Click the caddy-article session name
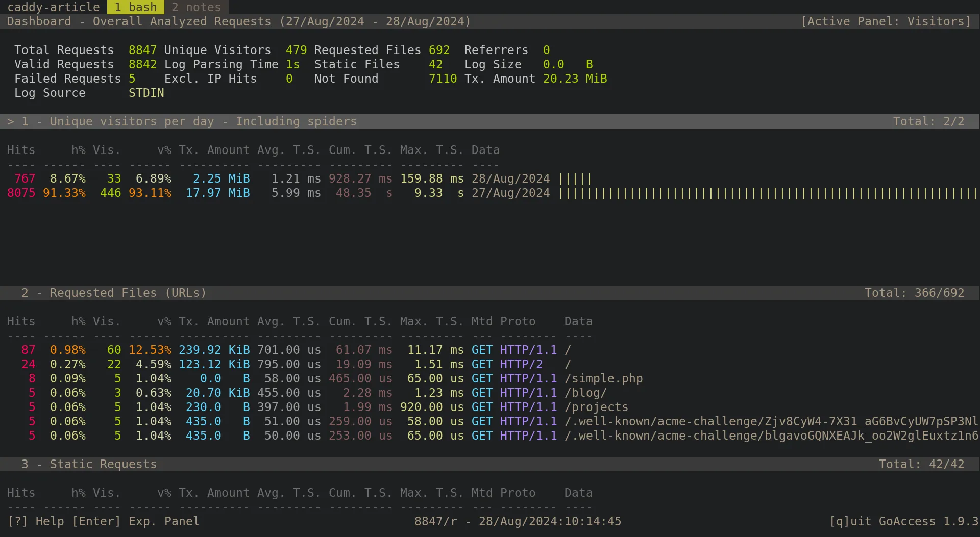Image resolution: width=980 pixels, height=537 pixels. [x=54, y=7]
